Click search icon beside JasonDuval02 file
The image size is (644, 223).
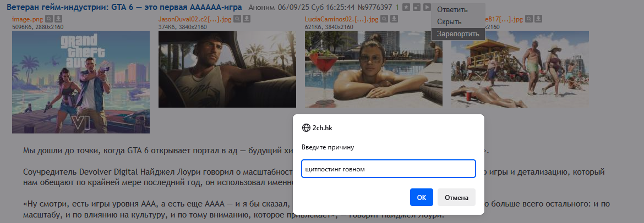tap(237, 19)
